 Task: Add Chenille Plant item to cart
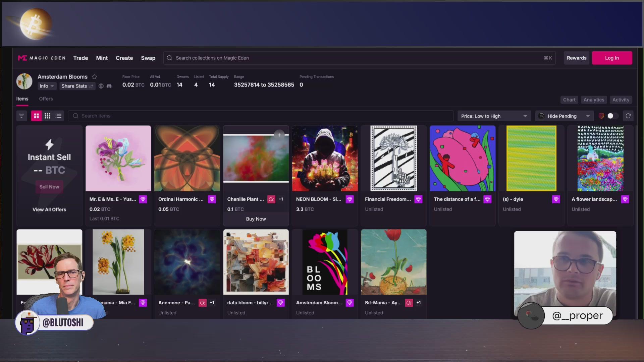pos(279,135)
